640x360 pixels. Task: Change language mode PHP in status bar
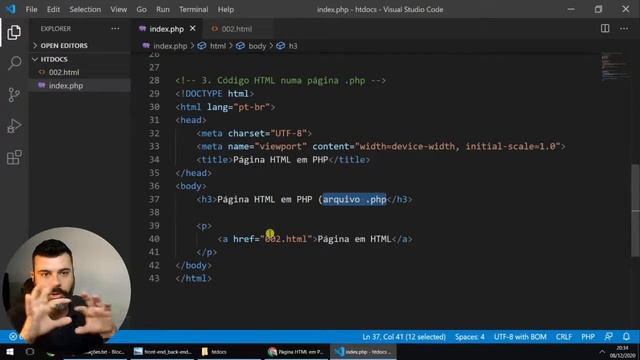tap(588, 337)
